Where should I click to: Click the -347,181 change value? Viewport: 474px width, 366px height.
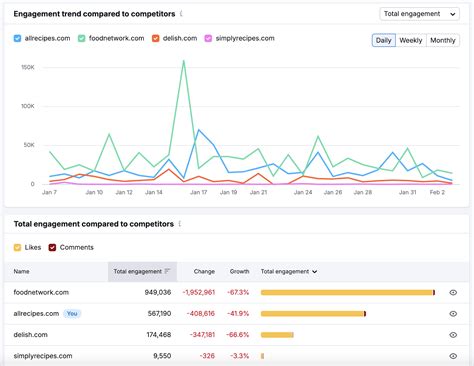tap(202, 335)
